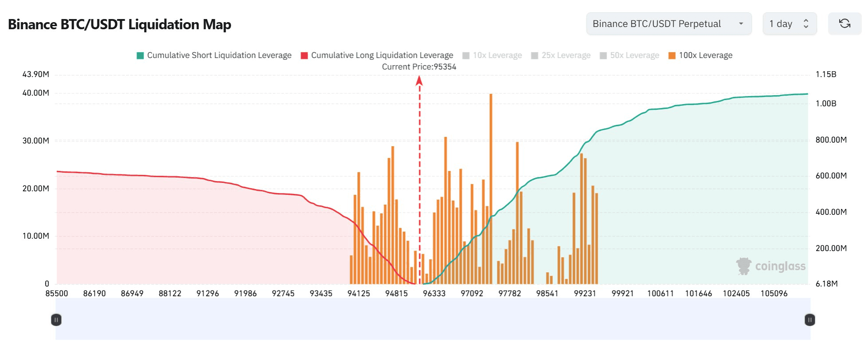Viewport: 868px width, 360px height.
Task: Toggle Cumulative Long Liquidation Leverage legend
Action: pyautogui.click(x=377, y=55)
